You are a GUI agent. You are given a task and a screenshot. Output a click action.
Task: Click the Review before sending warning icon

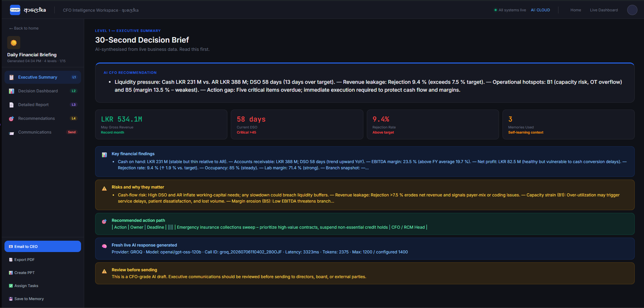pyautogui.click(x=104, y=271)
